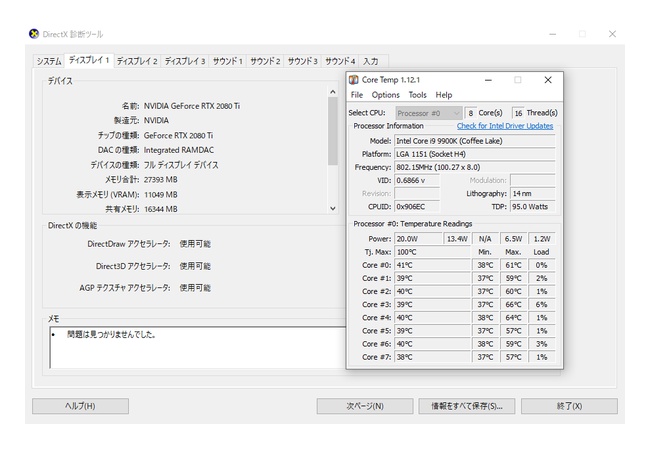Click the メモ notes text box

pos(198,347)
